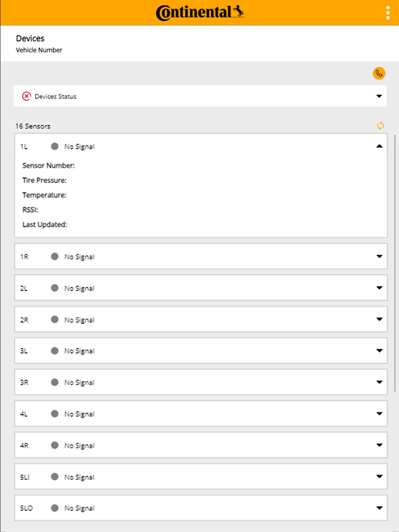
Task: Click the gray status dot for sensor 1L
Action: click(x=55, y=146)
